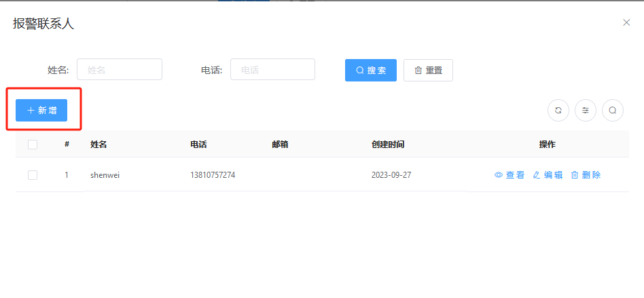Click the phone number 13810757274 cell
644x298 pixels.
[x=213, y=175]
